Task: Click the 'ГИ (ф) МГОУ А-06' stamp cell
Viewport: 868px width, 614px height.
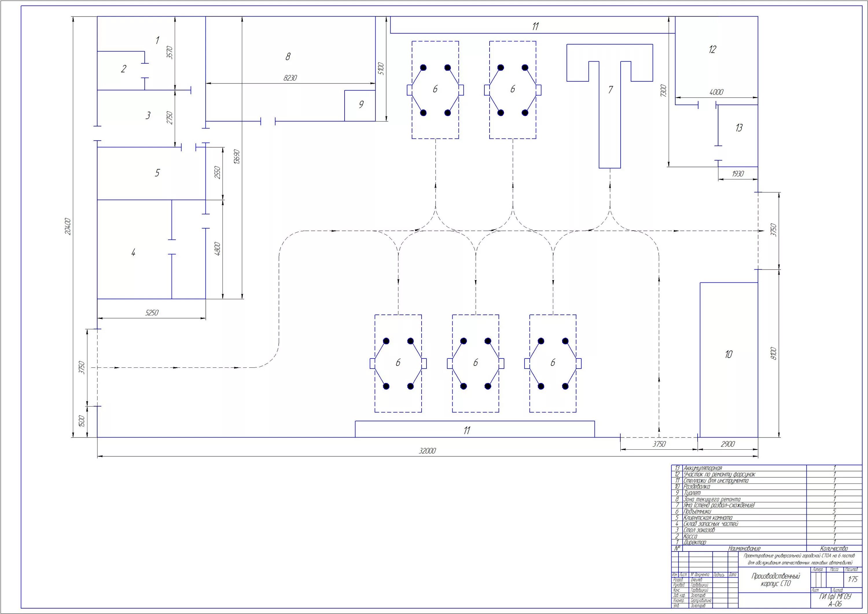Action: coord(835,600)
